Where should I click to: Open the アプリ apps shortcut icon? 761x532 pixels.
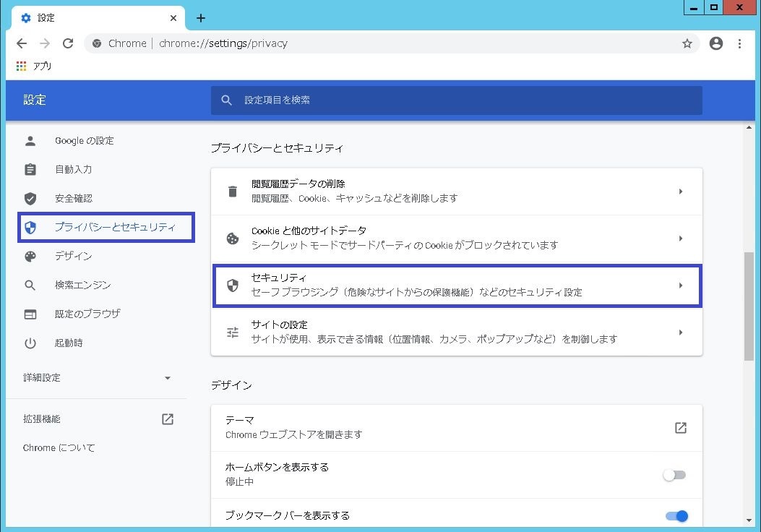tap(21, 66)
